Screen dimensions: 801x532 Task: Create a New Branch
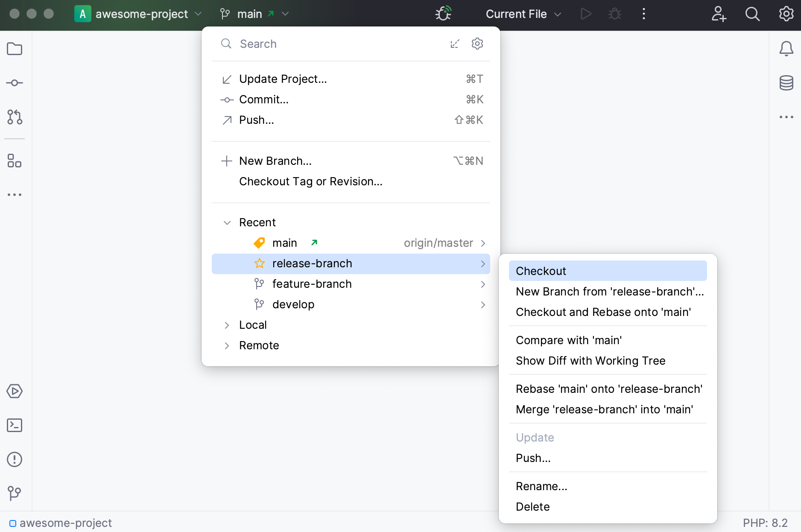pyautogui.click(x=275, y=161)
